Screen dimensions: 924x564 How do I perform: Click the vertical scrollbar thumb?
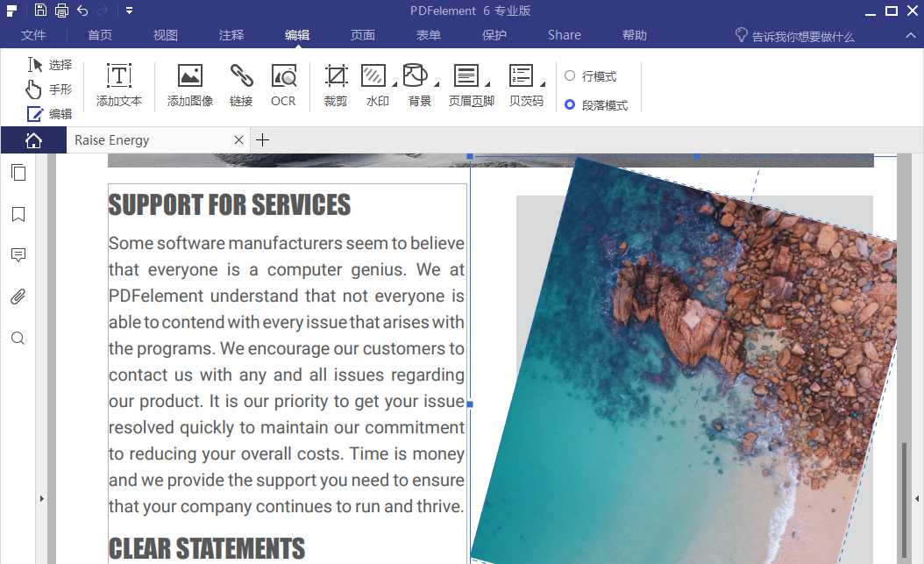coord(905,500)
